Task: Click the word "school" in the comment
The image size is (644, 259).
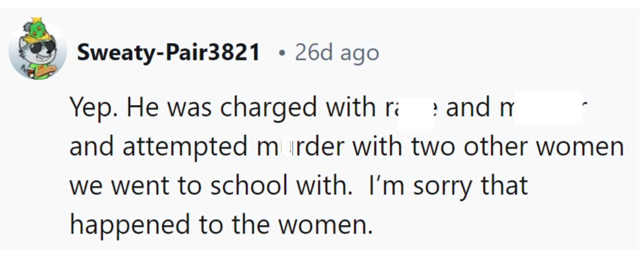Action: pos(249,185)
